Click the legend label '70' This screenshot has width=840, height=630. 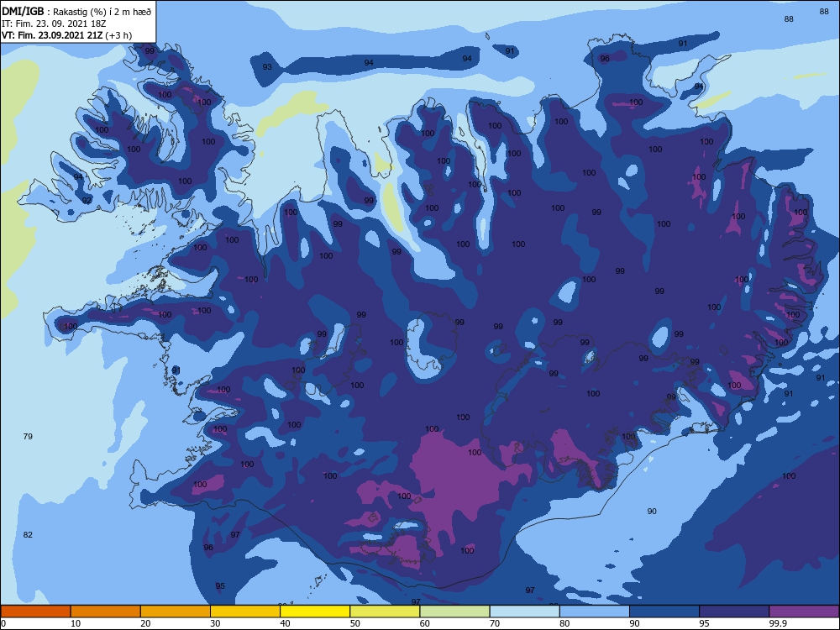click(495, 623)
